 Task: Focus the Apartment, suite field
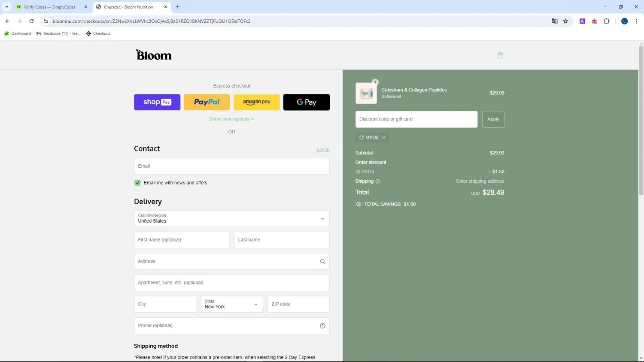232,283
